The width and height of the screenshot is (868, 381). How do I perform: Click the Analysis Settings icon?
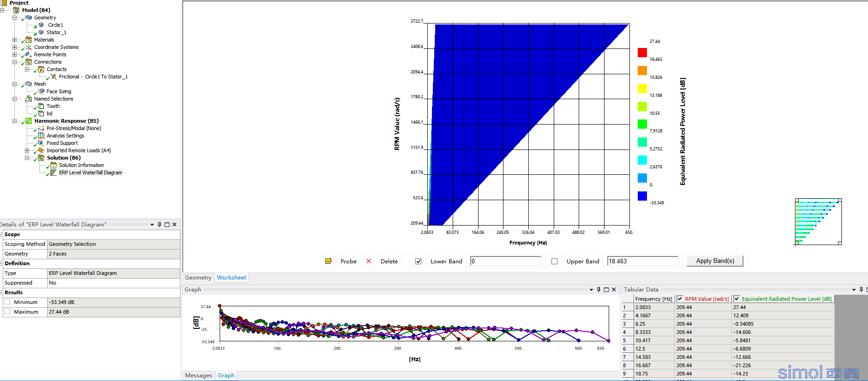pos(41,136)
